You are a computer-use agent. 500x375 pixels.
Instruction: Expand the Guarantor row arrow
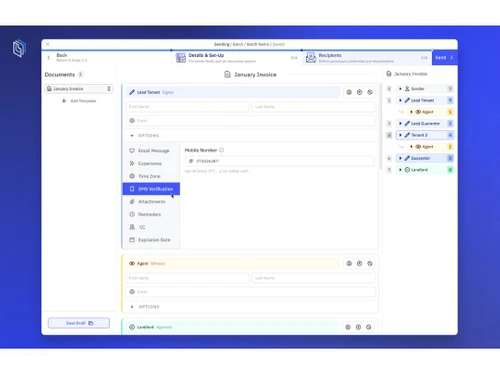400,158
